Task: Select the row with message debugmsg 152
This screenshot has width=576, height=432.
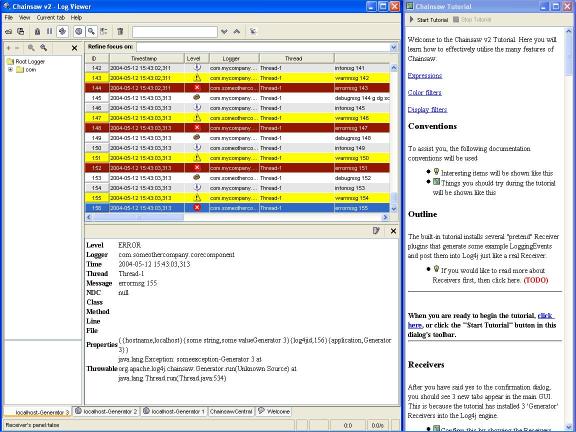Action: 237,178
